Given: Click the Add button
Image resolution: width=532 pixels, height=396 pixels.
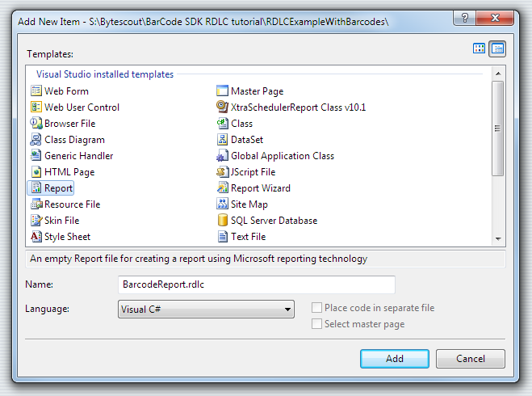Looking at the screenshot, I should [x=395, y=359].
